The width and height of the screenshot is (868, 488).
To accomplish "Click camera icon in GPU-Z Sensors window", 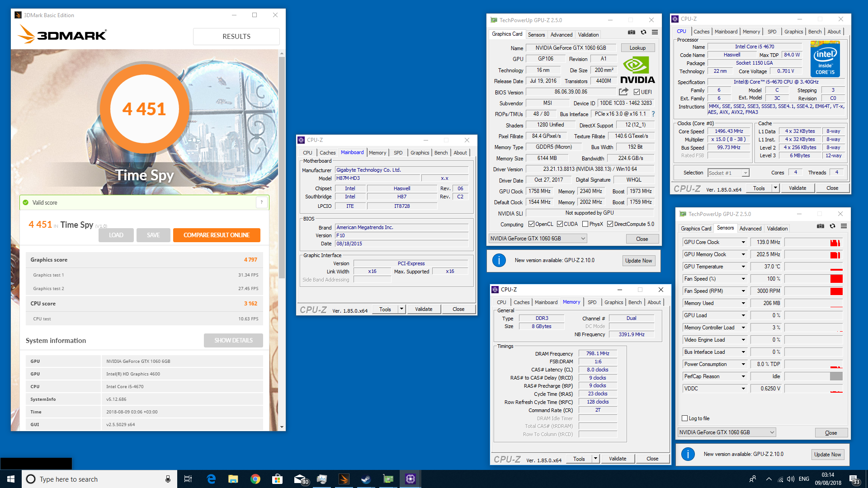I will (821, 226).
